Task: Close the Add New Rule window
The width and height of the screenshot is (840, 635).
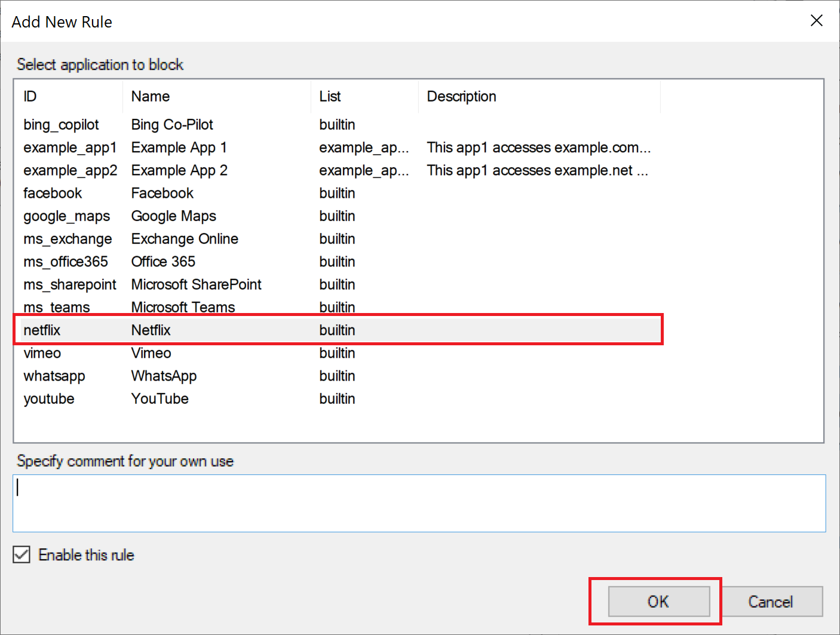Action: 816,21
